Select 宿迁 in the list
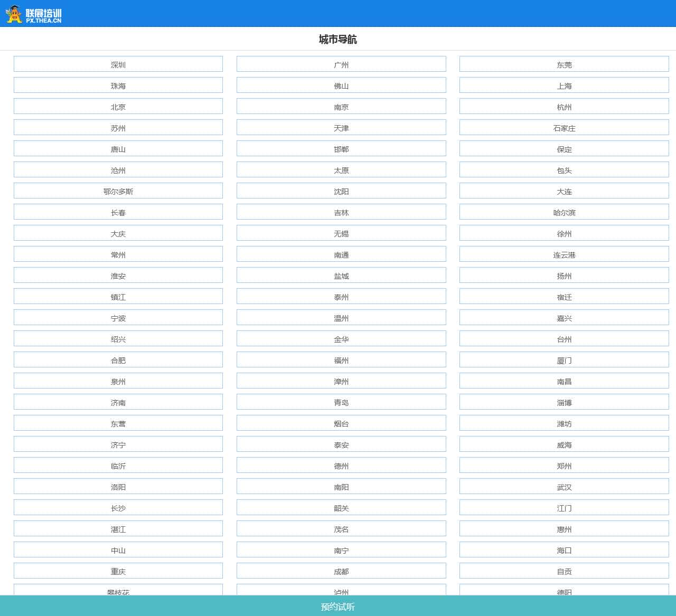The image size is (676, 616). [x=564, y=297]
